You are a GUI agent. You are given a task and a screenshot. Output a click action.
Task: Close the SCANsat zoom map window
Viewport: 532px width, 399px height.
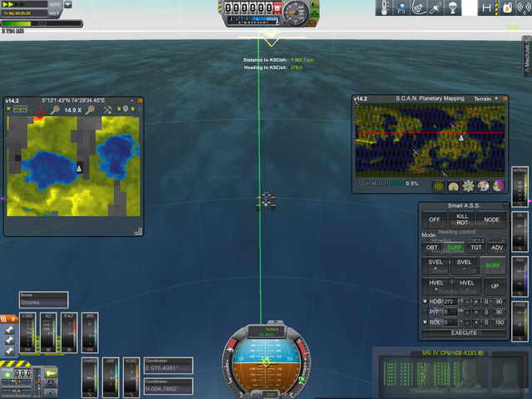click(140, 101)
